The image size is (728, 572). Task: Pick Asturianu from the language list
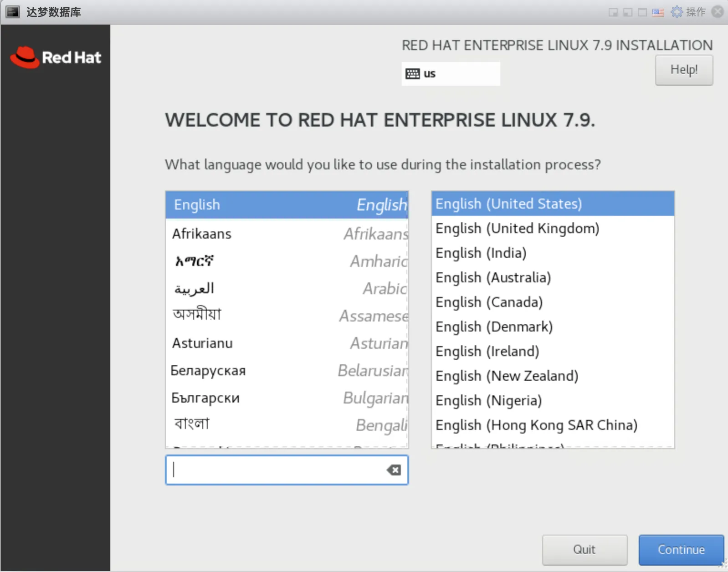(x=287, y=343)
